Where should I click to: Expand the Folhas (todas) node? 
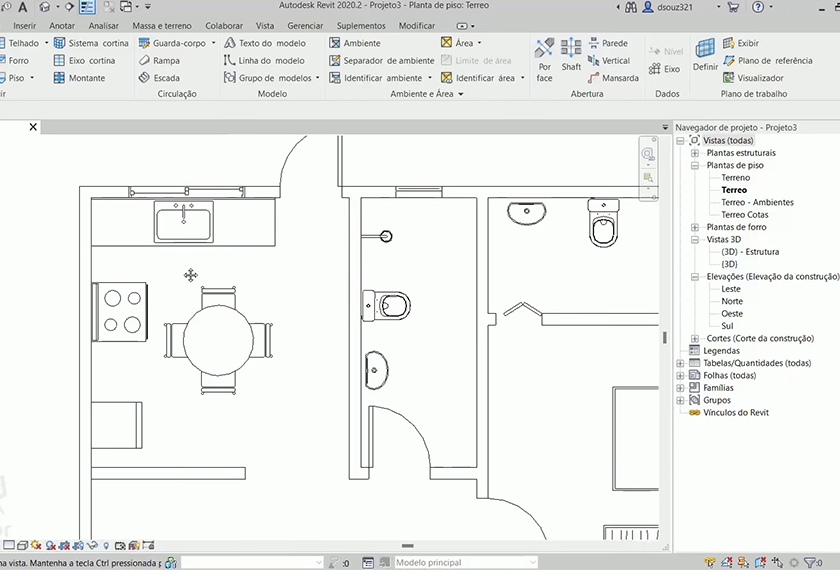pos(681,376)
